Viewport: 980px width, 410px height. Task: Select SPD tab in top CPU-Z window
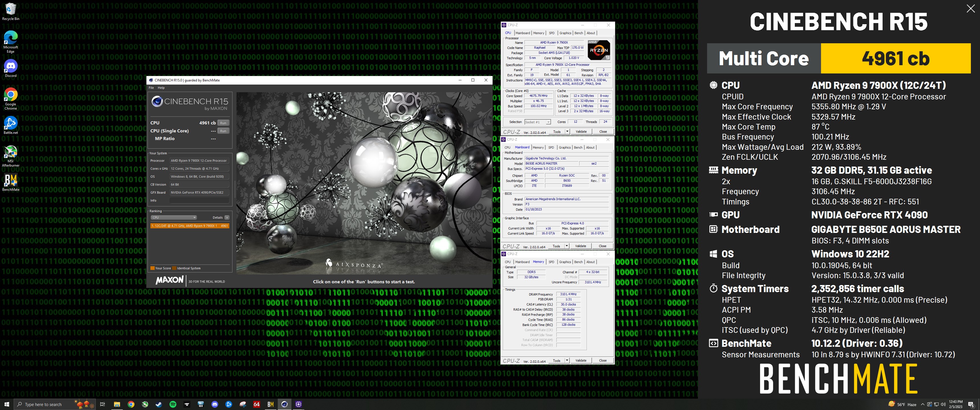[x=552, y=33]
